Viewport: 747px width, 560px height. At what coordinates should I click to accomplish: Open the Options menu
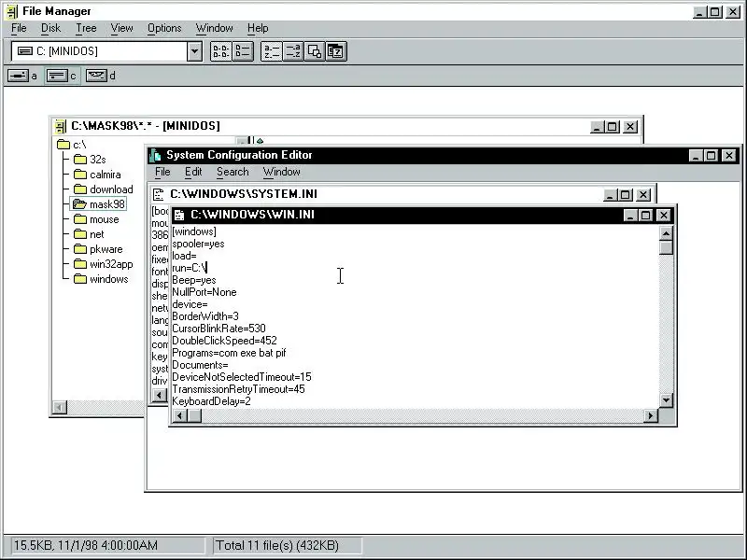click(x=164, y=28)
